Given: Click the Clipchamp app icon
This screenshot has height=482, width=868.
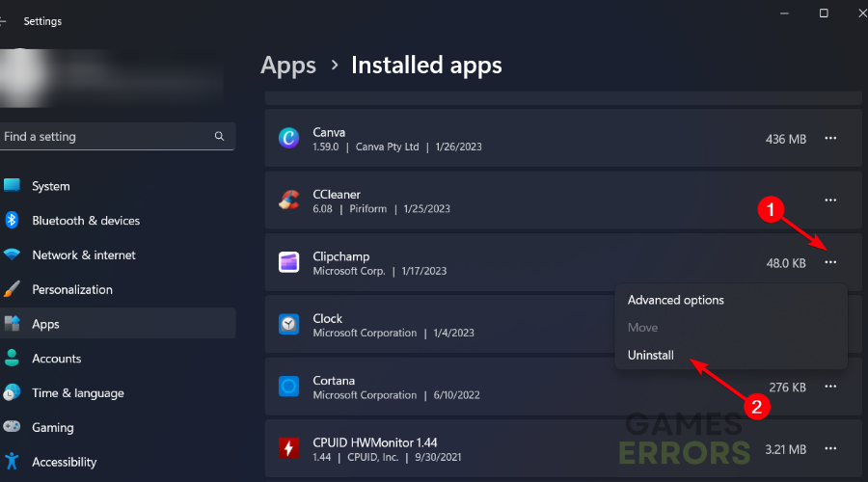Looking at the screenshot, I should pos(288,262).
